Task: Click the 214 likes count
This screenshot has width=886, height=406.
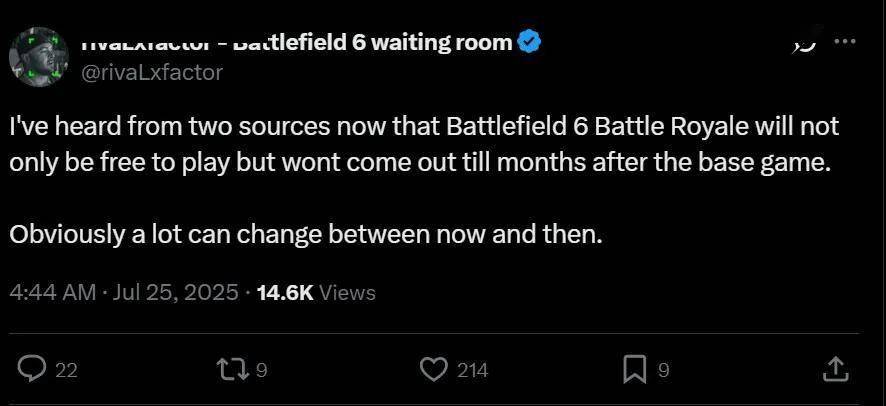Action: pyautogui.click(x=472, y=370)
